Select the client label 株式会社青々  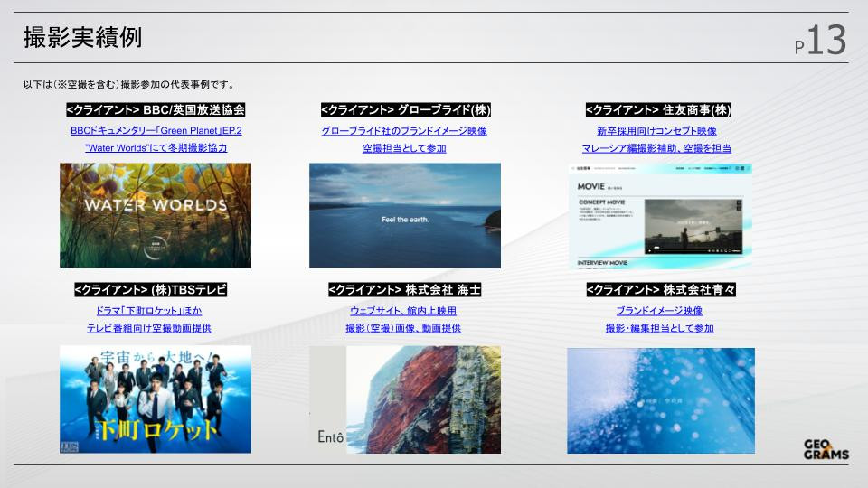click(661, 289)
